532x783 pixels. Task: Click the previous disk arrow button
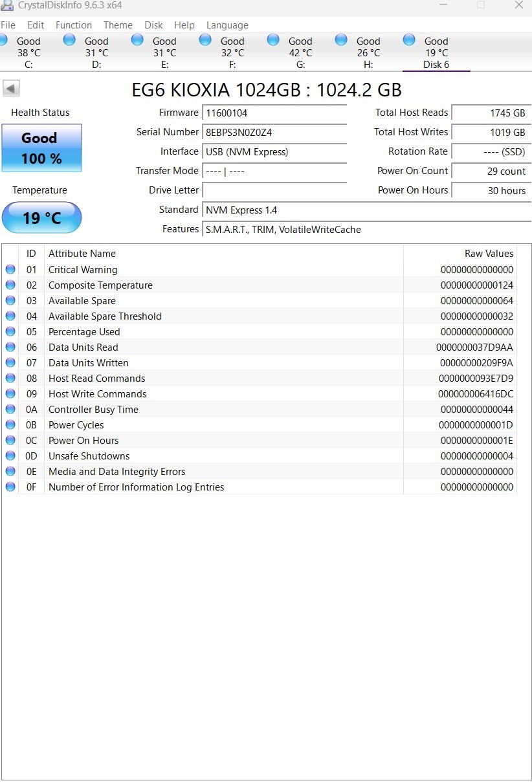[x=12, y=89]
